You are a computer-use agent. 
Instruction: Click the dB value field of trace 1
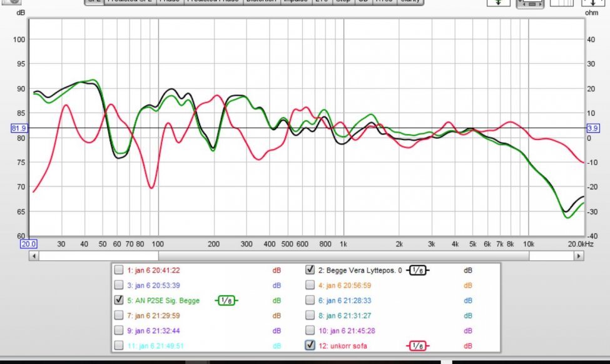tap(277, 270)
